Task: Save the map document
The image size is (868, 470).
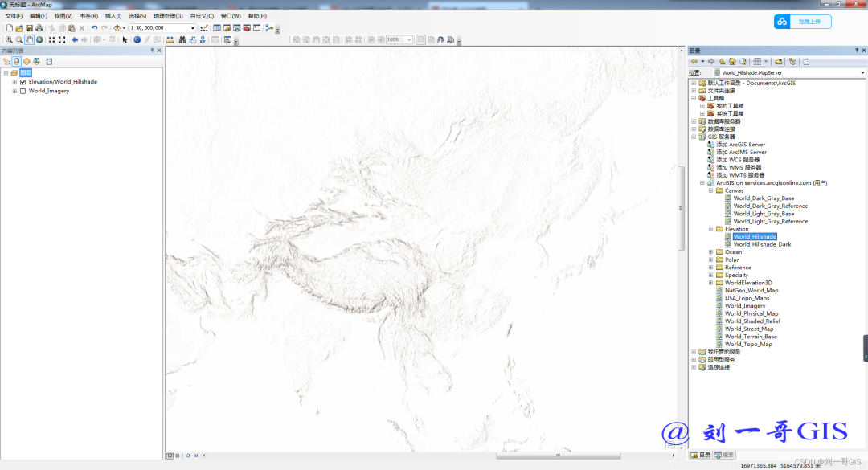Action: click(x=30, y=27)
